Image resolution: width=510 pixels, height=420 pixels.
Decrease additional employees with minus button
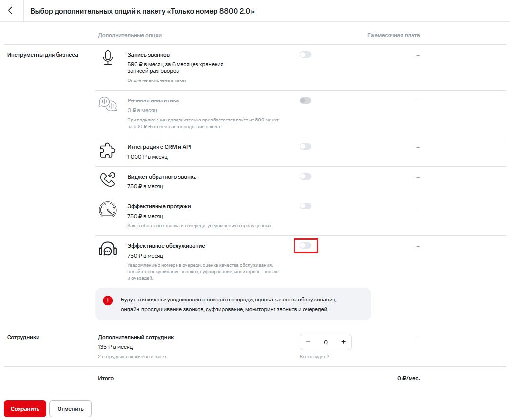point(308,342)
